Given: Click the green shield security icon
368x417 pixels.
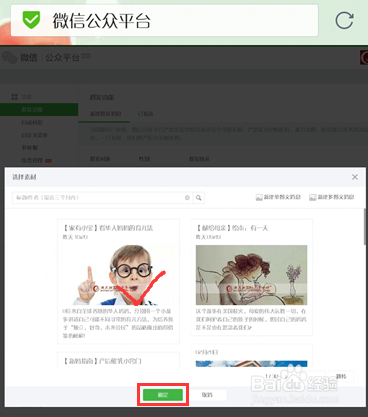Looking at the screenshot, I should pos(31,20).
